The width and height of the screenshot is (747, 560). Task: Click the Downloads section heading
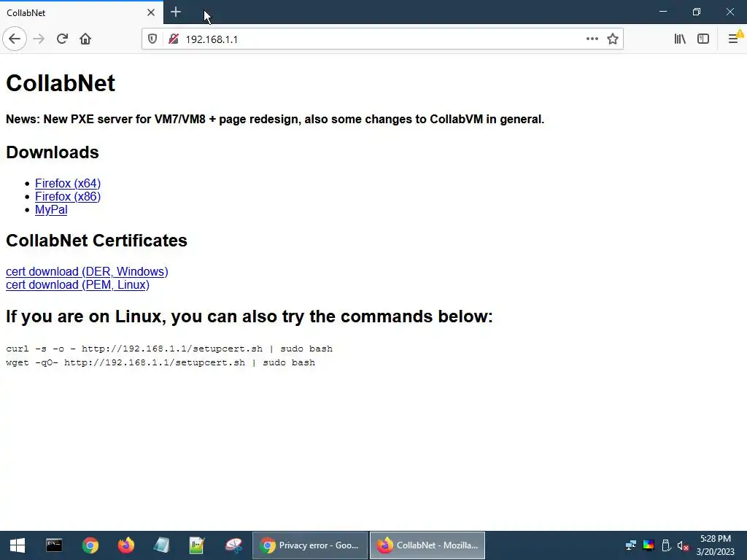[x=53, y=152]
